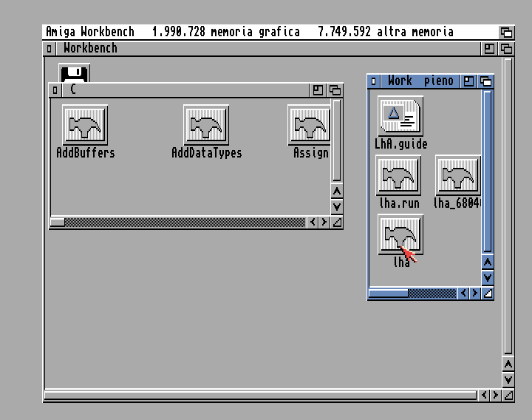The image size is (532, 420).
Task: Click Work window horizontal scrollbar knob
Action: coord(389,294)
